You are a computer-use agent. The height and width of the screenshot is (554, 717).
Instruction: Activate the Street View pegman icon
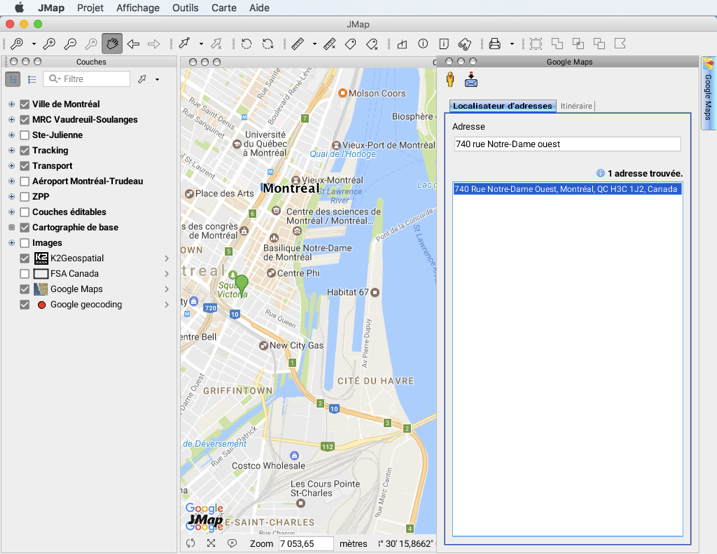pyautogui.click(x=451, y=79)
